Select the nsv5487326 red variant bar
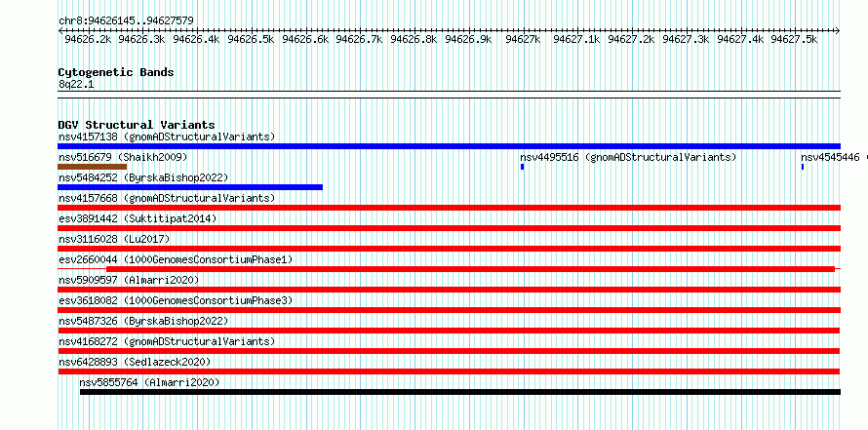The width and height of the screenshot is (868, 430). coord(449,331)
